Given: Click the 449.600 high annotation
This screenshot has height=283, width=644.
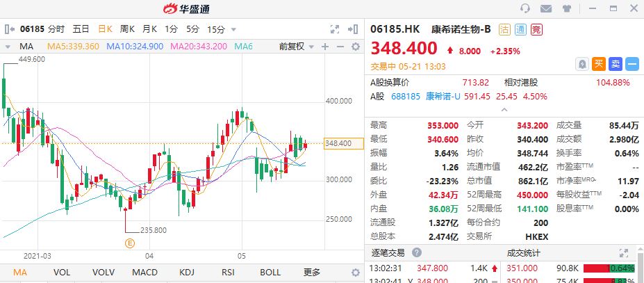Looking at the screenshot, I should pyautogui.click(x=32, y=59).
